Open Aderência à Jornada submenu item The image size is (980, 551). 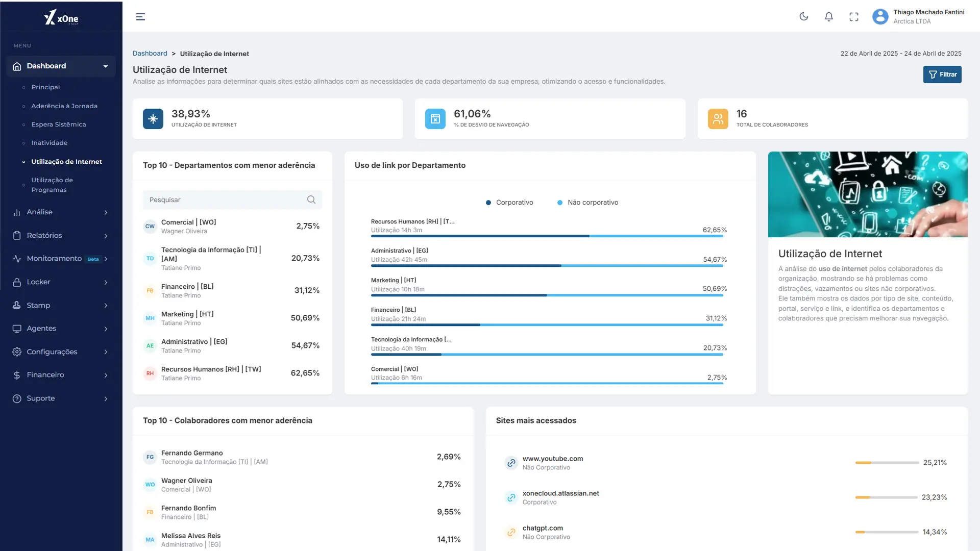(x=64, y=106)
